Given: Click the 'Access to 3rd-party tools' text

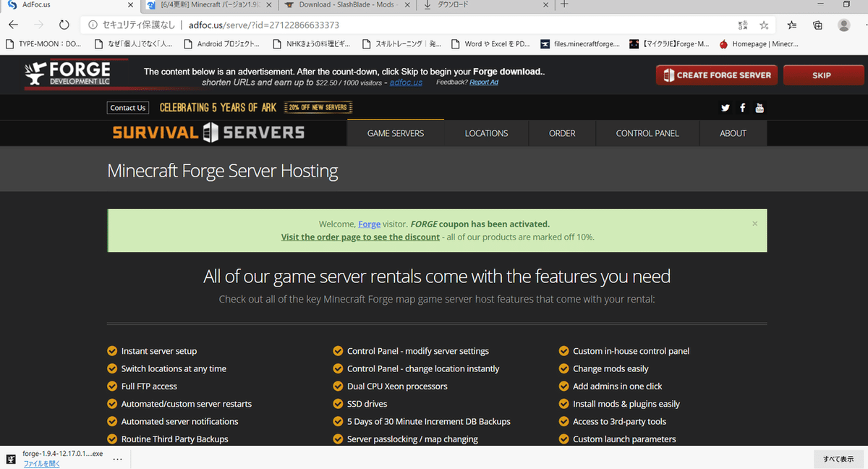Looking at the screenshot, I should coord(620,421).
